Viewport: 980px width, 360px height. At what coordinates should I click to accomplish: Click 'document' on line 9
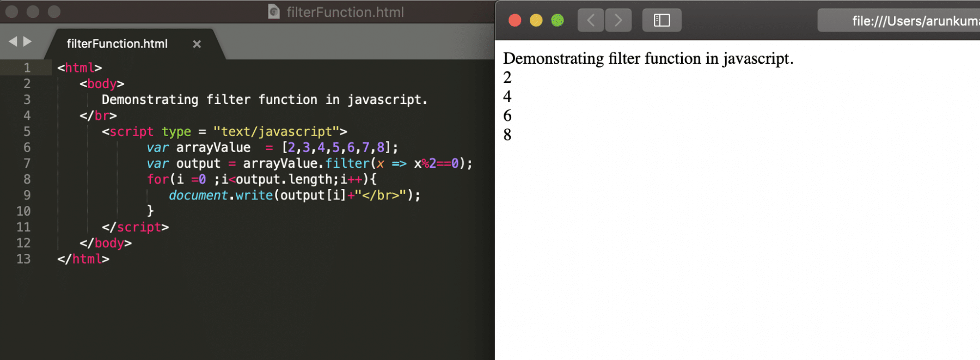click(198, 196)
